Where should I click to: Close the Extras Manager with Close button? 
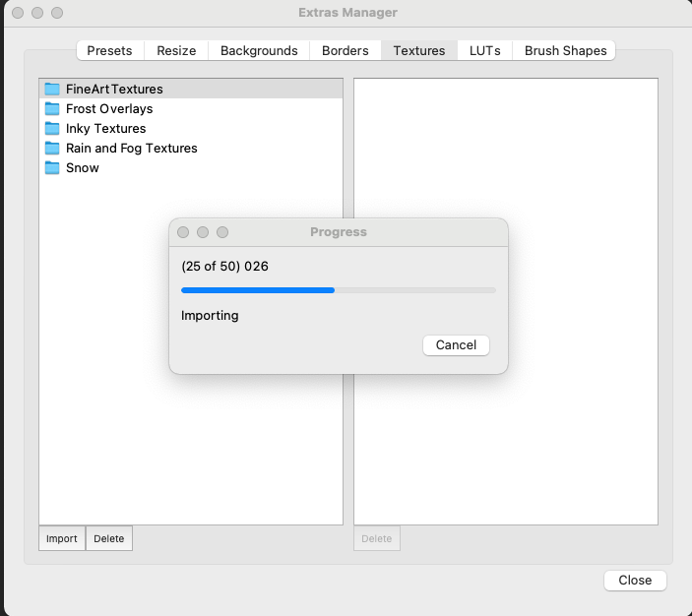click(635, 580)
